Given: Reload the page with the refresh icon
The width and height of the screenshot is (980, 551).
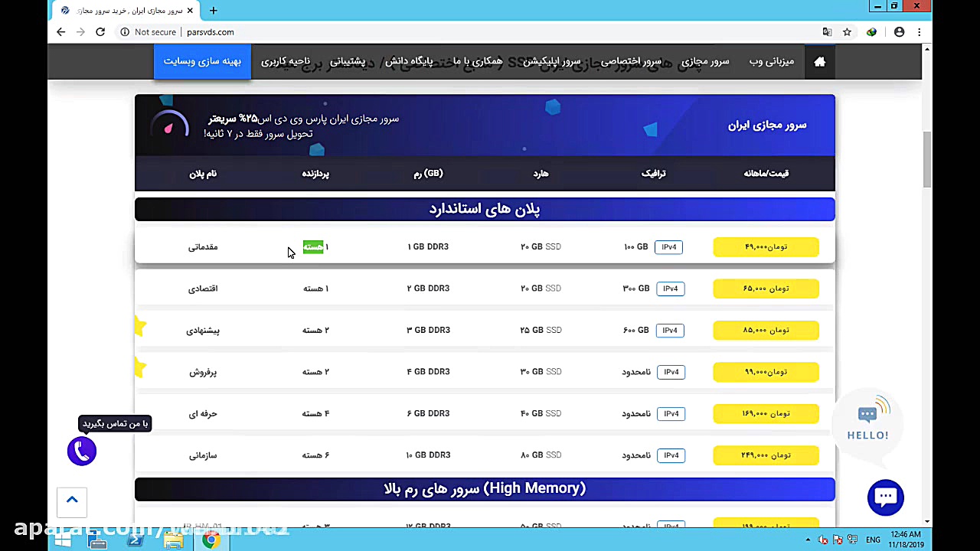Looking at the screenshot, I should [100, 31].
